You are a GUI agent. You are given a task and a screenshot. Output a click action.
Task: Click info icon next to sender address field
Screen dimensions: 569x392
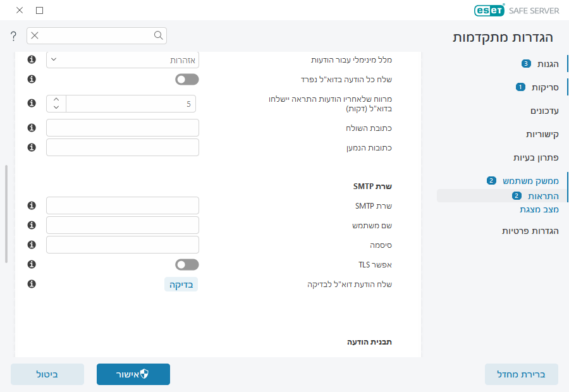click(x=32, y=127)
